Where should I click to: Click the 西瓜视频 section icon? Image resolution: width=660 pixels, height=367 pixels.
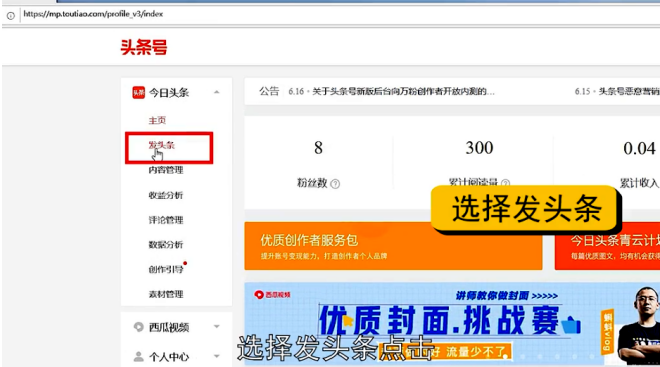point(138,327)
